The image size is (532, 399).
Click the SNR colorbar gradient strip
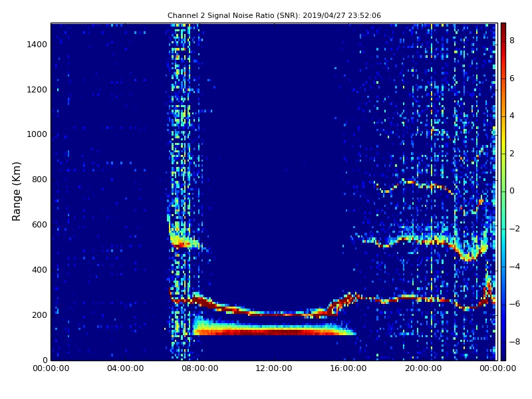(503, 192)
